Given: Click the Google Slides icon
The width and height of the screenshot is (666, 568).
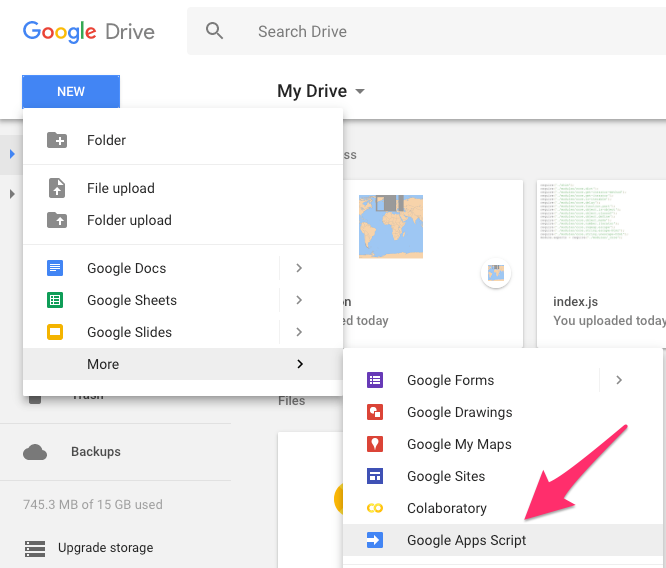Looking at the screenshot, I should 55,332.
